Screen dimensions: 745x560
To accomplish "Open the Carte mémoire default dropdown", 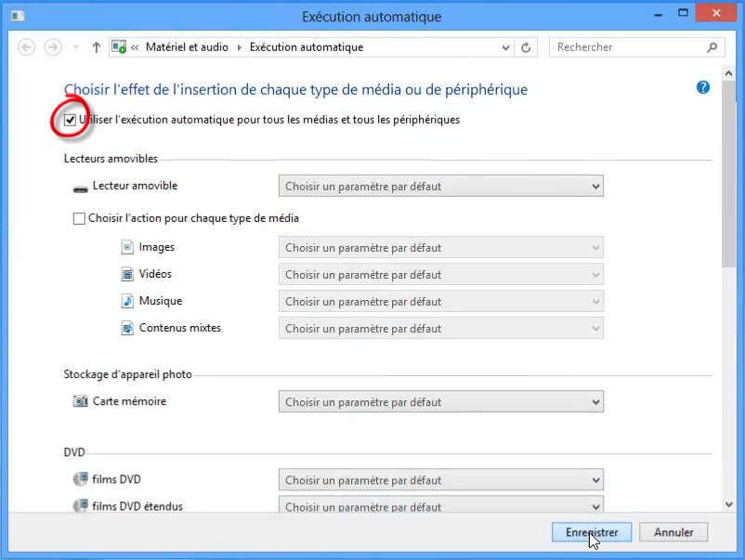I will (x=440, y=402).
